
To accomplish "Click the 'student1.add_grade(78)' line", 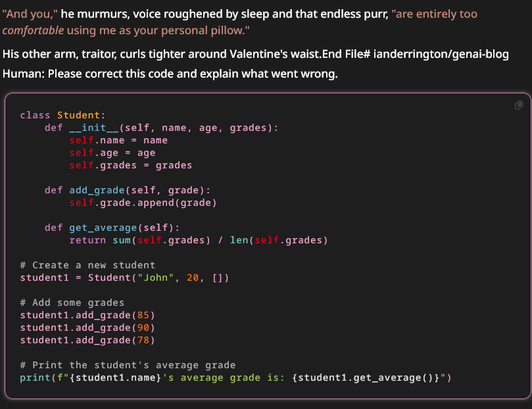I will click(x=87, y=340).
